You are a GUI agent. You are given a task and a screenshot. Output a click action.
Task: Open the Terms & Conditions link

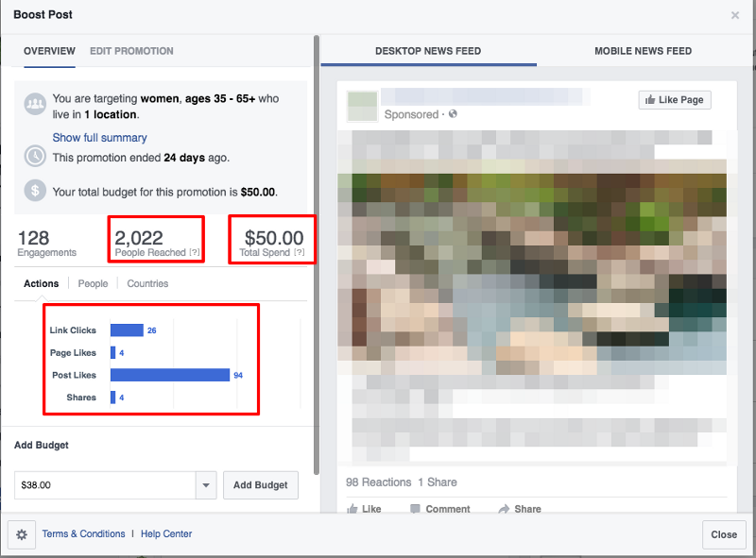tap(83, 533)
